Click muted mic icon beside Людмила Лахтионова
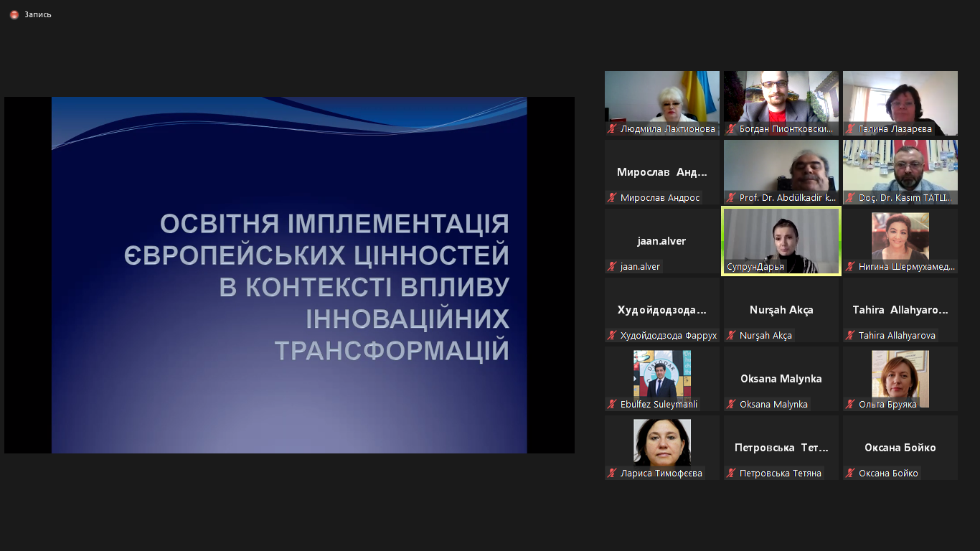 [x=612, y=129]
